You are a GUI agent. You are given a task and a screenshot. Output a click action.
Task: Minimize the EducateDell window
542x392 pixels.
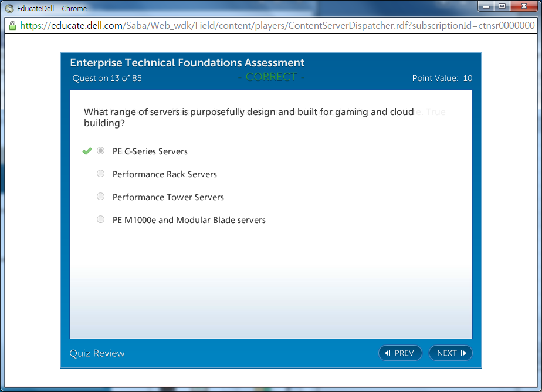pos(486,6)
